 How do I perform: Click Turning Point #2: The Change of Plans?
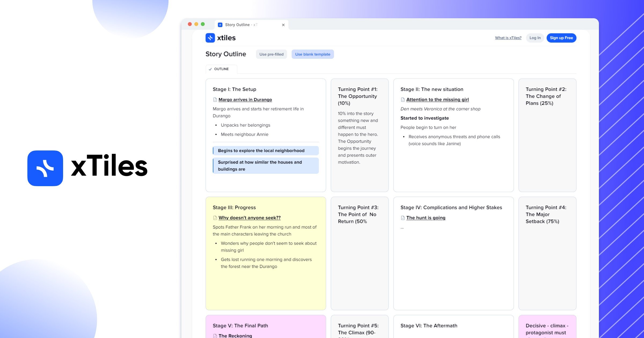pyautogui.click(x=546, y=96)
